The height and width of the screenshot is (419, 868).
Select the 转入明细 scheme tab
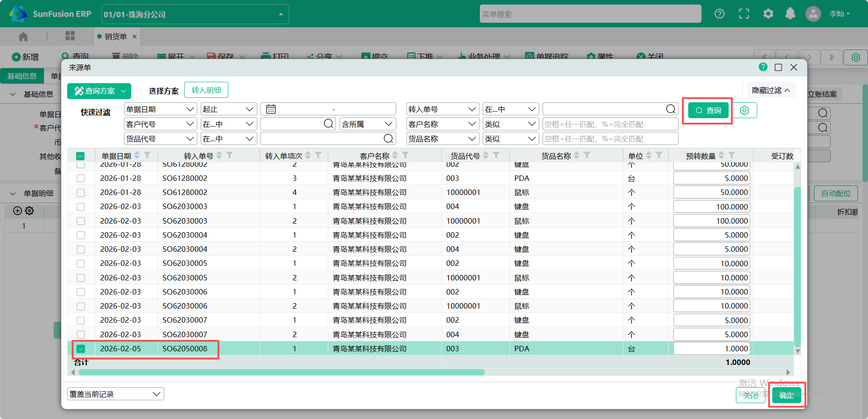coord(206,90)
